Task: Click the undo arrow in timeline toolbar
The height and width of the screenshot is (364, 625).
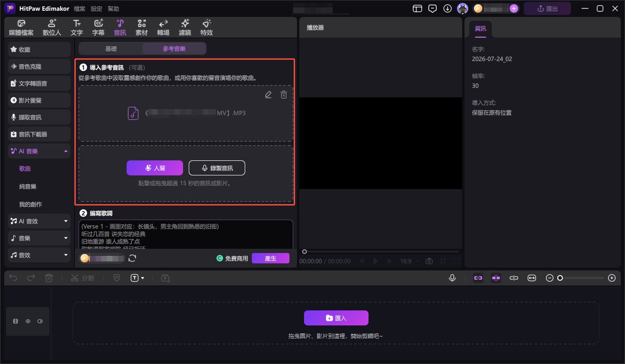Action: point(13,278)
